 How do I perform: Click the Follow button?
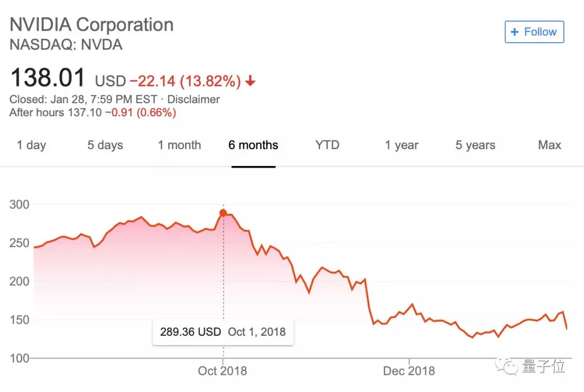tap(534, 32)
